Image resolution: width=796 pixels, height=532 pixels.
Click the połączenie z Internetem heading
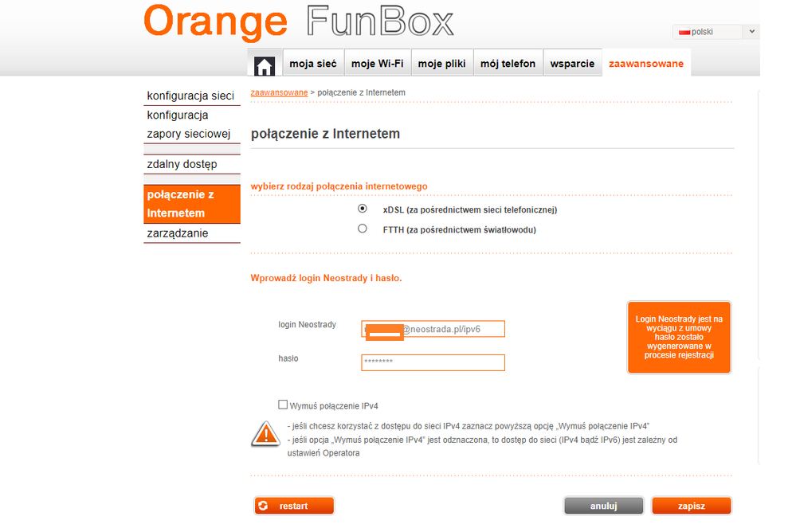[325, 134]
